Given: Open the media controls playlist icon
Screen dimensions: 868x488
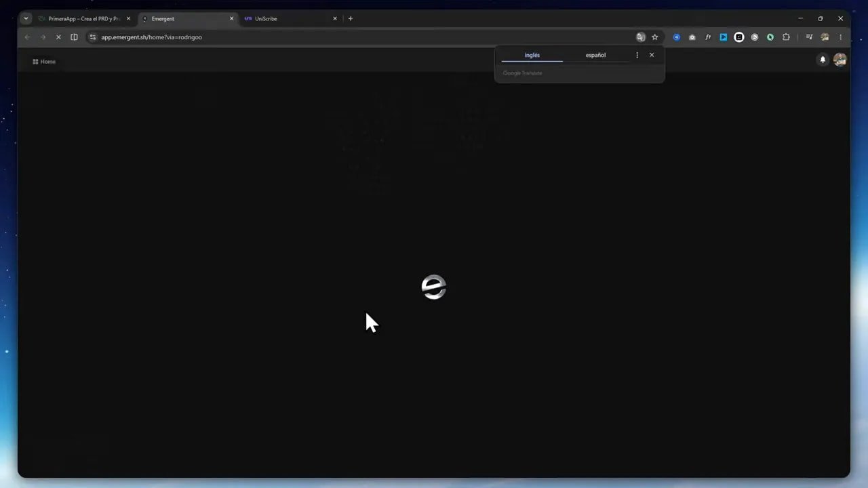Looking at the screenshot, I should point(809,37).
